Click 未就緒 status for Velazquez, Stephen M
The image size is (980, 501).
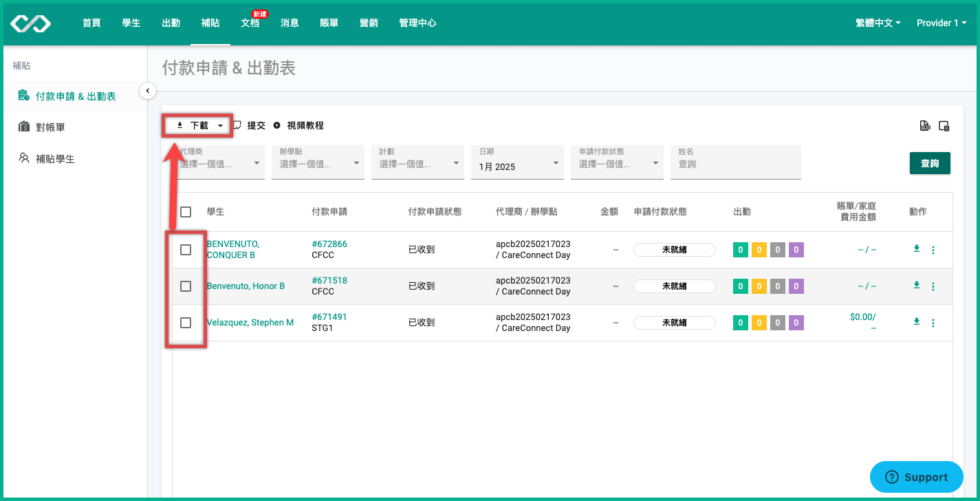click(675, 323)
